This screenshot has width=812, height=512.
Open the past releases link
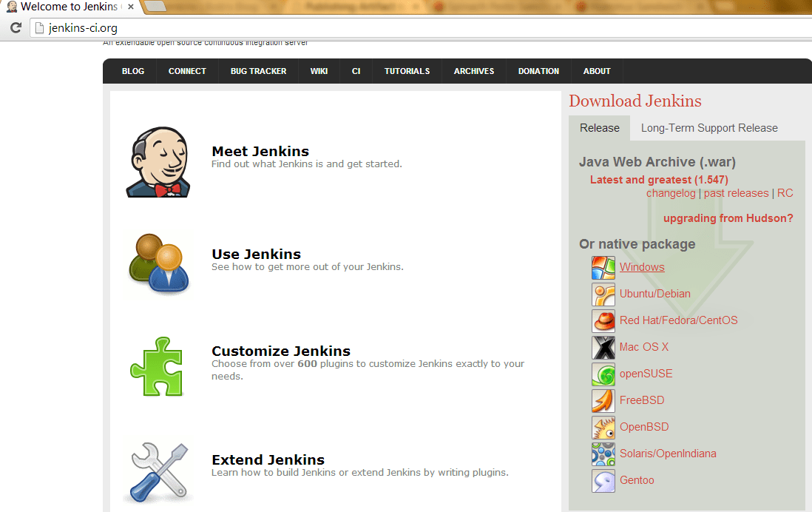736,193
